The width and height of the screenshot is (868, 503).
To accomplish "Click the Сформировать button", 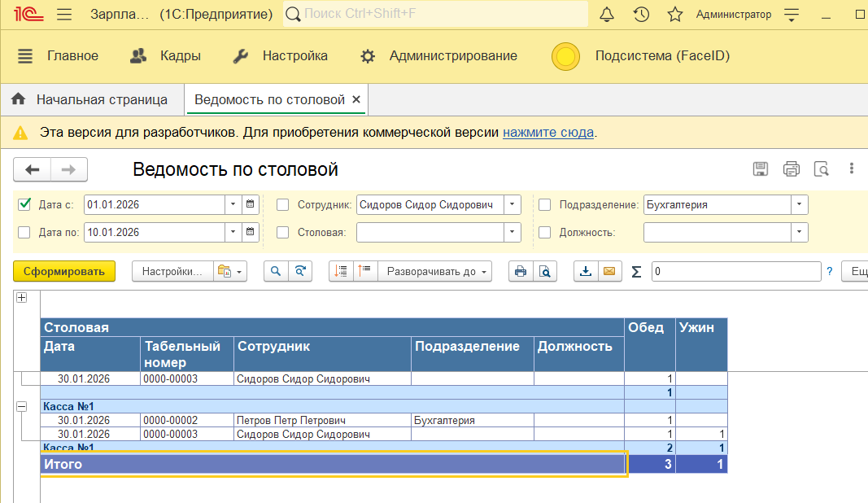I will (64, 272).
